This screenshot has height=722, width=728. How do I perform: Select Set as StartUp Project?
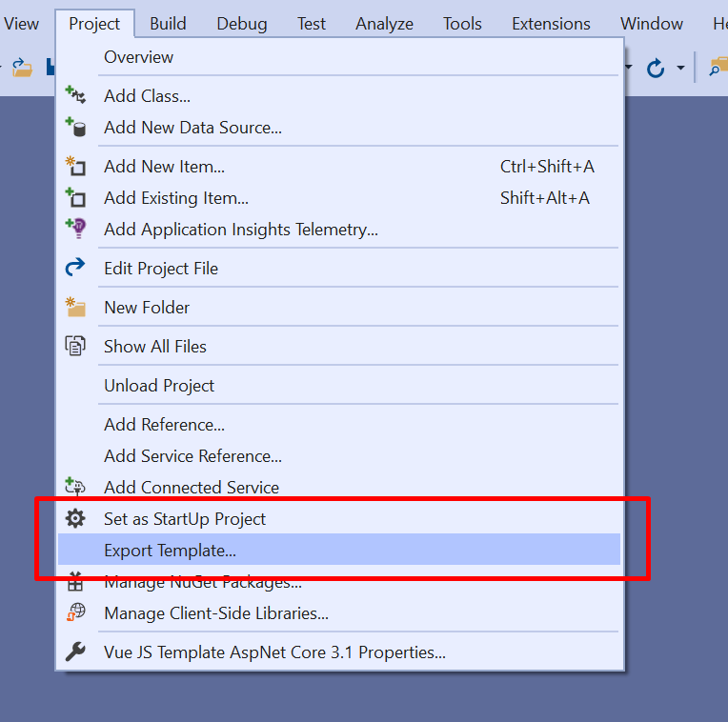point(339,519)
